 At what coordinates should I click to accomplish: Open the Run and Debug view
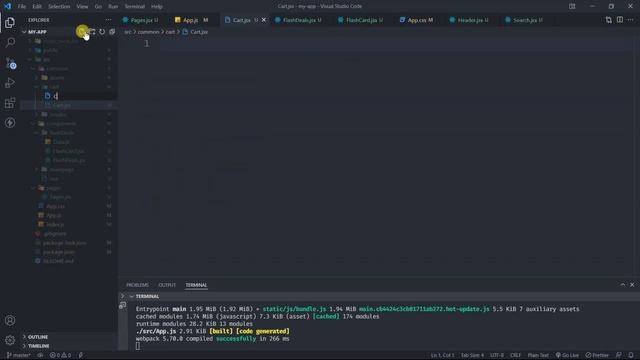pyautogui.click(x=10, y=82)
